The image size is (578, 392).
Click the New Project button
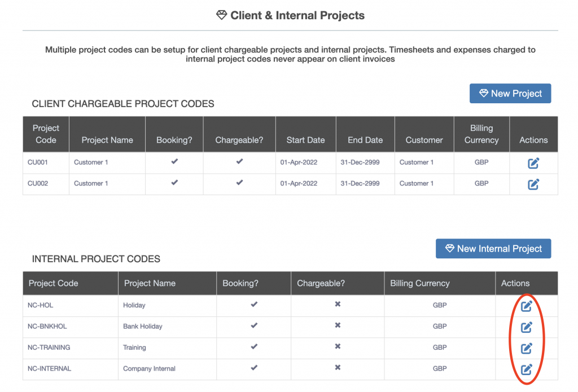510,94
